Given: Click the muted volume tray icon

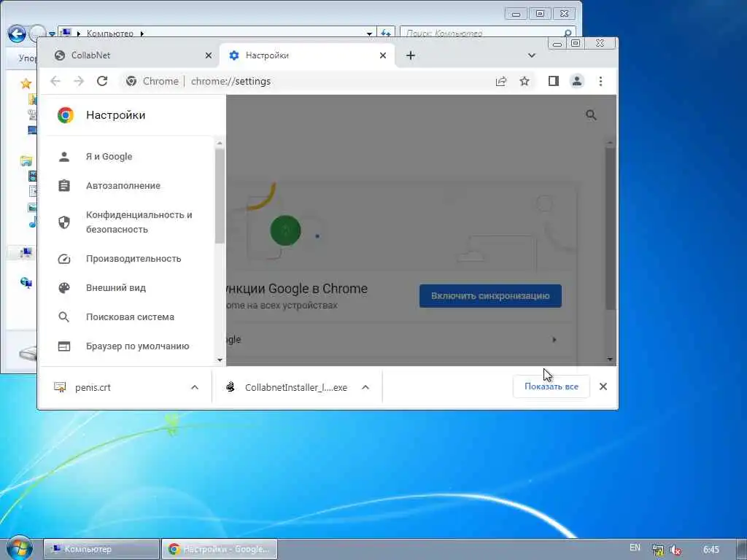Looking at the screenshot, I should pos(676,550).
